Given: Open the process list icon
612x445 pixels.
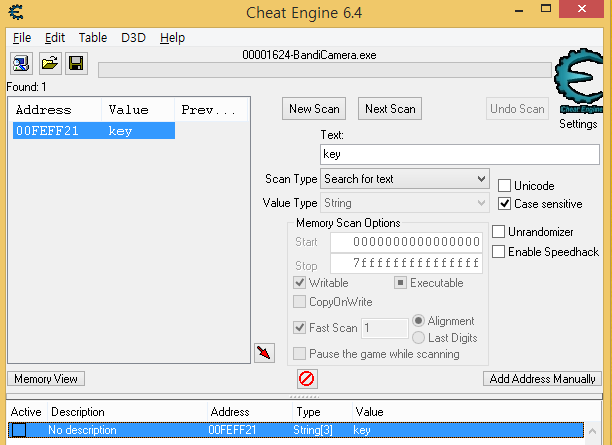Looking at the screenshot, I should (21, 63).
